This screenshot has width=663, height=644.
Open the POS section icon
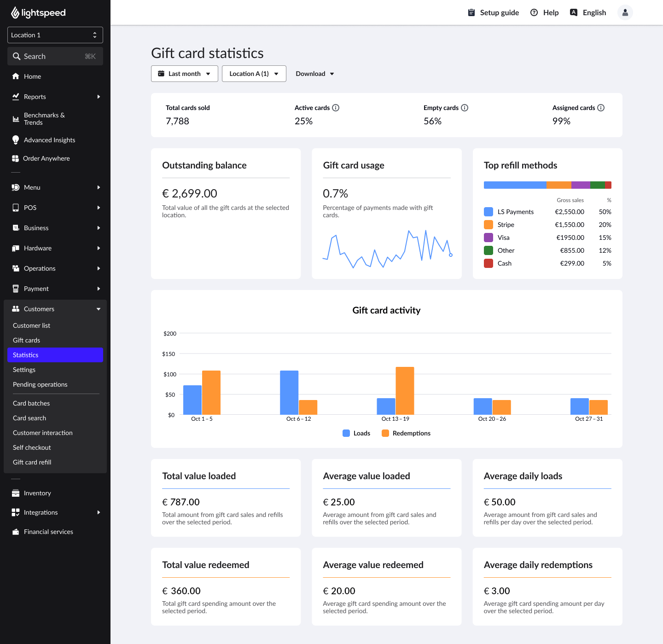tap(16, 208)
